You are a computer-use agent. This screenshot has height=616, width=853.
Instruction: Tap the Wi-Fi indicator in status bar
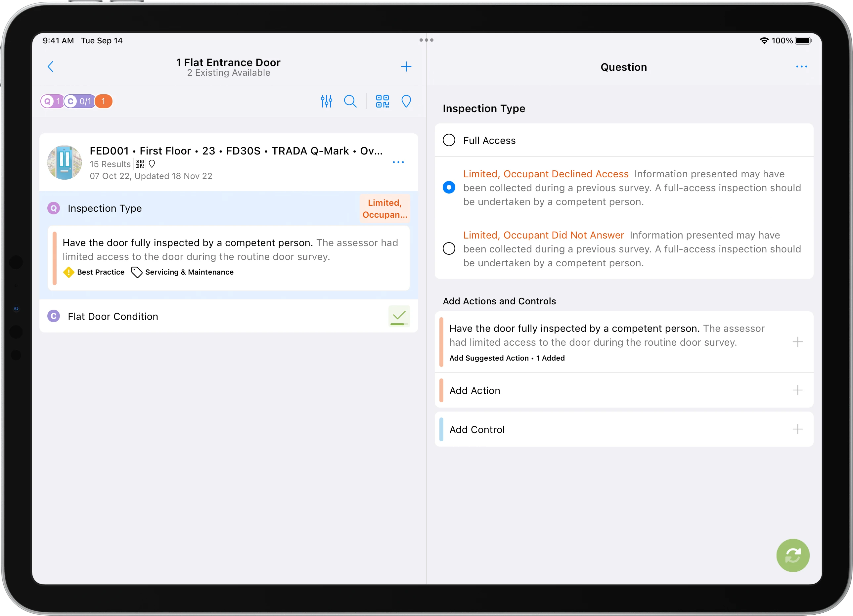764,41
